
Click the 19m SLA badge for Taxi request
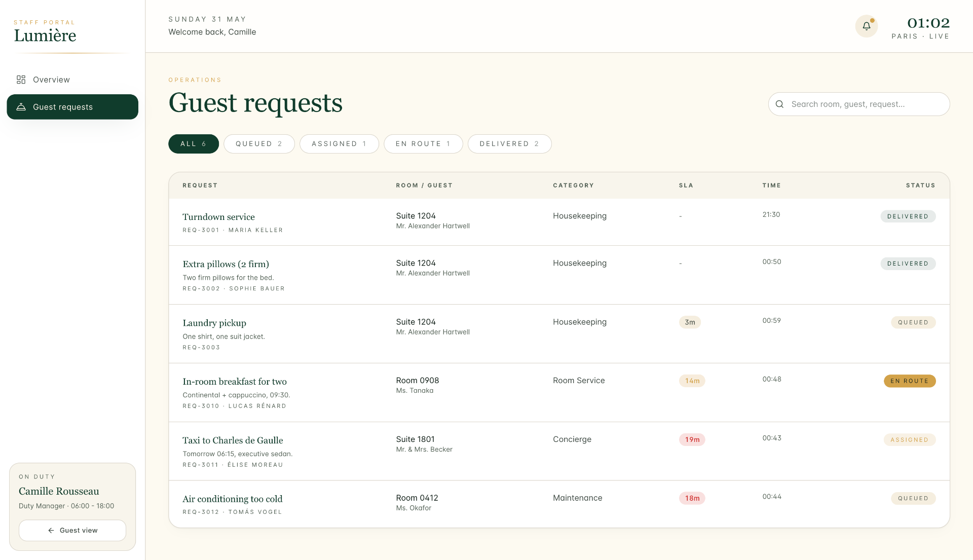(692, 440)
